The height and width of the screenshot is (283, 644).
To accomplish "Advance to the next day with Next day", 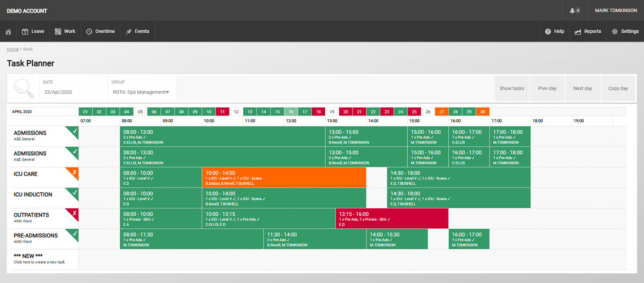I will (x=583, y=89).
